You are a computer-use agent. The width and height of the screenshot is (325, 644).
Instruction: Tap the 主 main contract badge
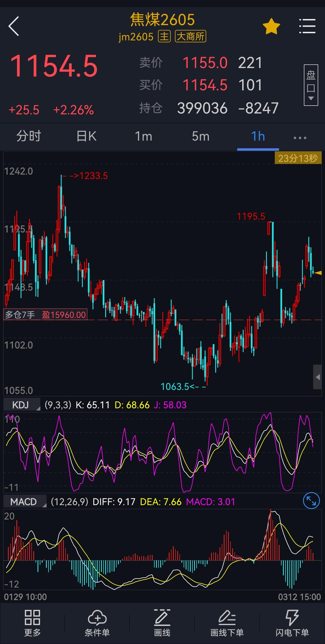click(164, 36)
